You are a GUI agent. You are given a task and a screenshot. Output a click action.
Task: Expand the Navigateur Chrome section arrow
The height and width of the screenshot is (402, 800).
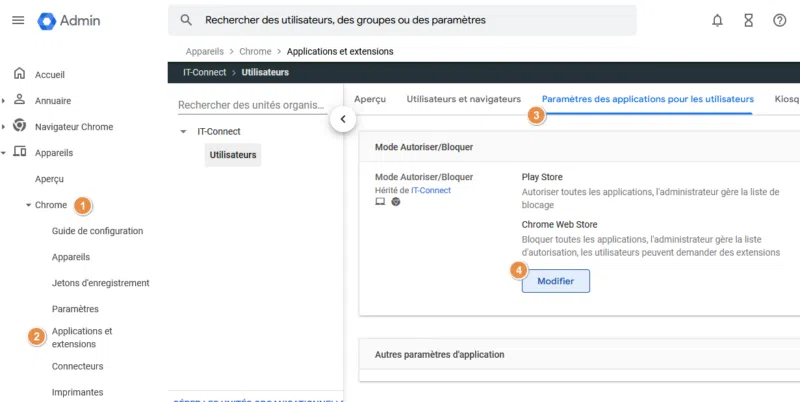pos(4,127)
